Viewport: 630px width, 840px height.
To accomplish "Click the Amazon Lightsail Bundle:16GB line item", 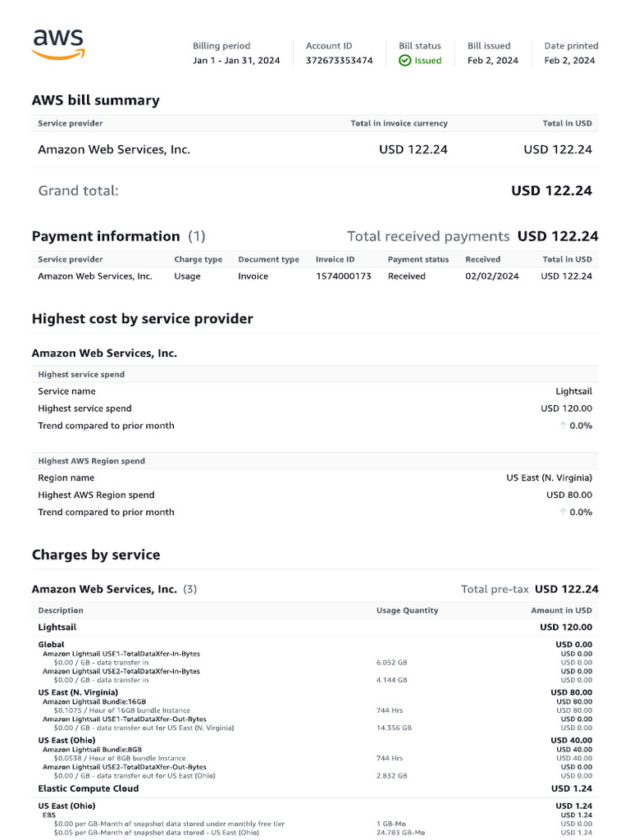I will tap(94, 702).
